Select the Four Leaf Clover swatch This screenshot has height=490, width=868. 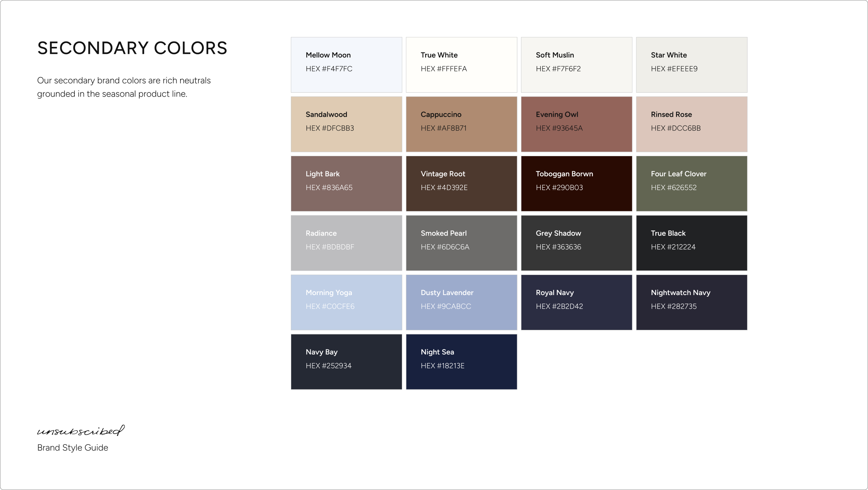tap(691, 184)
